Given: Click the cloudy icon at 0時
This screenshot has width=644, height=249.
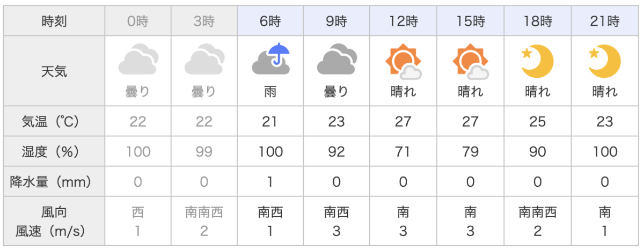Looking at the screenshot, I should pyautogui.click(x=138, y=60).
